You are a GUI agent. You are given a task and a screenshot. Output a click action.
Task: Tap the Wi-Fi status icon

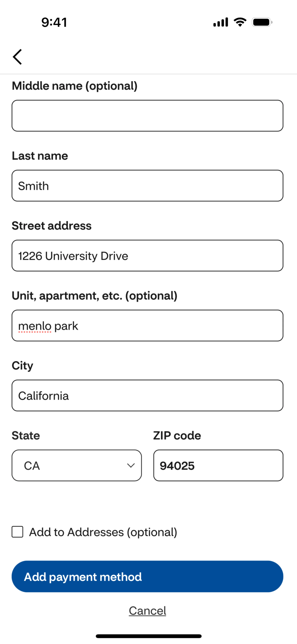(240, 22)
